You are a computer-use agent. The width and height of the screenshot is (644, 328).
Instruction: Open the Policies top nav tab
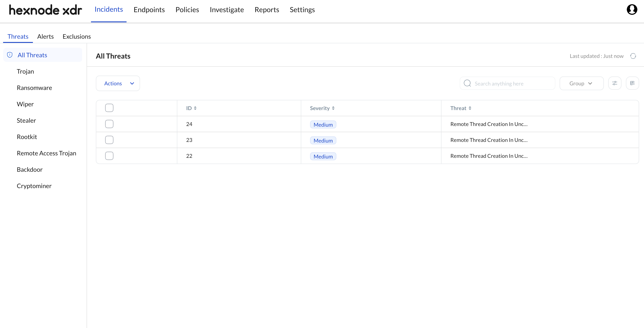187,10
